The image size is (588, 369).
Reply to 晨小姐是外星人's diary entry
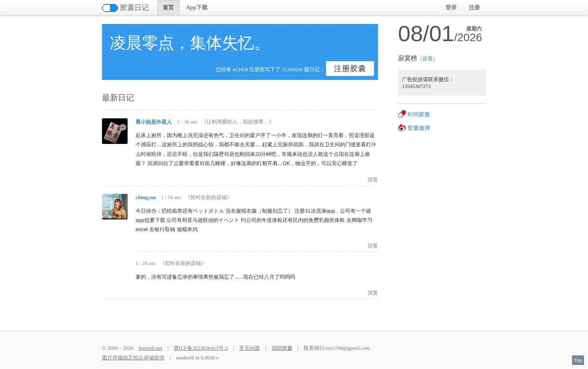373,180
